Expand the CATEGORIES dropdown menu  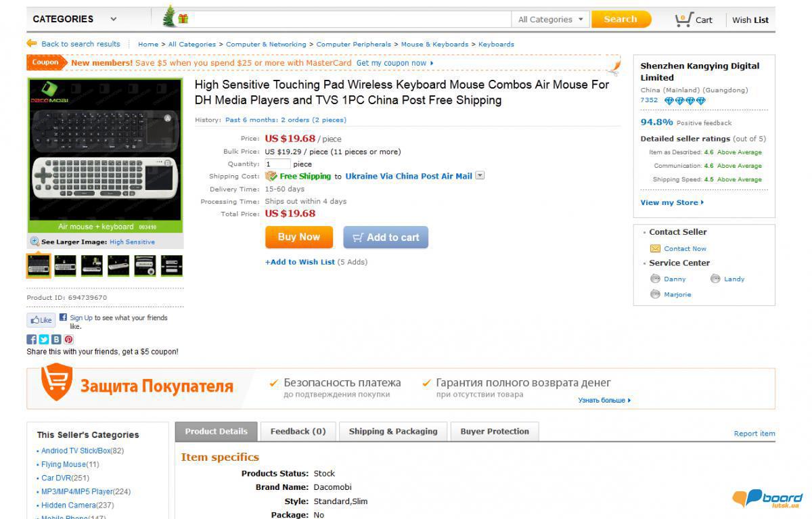pos(75,19)
